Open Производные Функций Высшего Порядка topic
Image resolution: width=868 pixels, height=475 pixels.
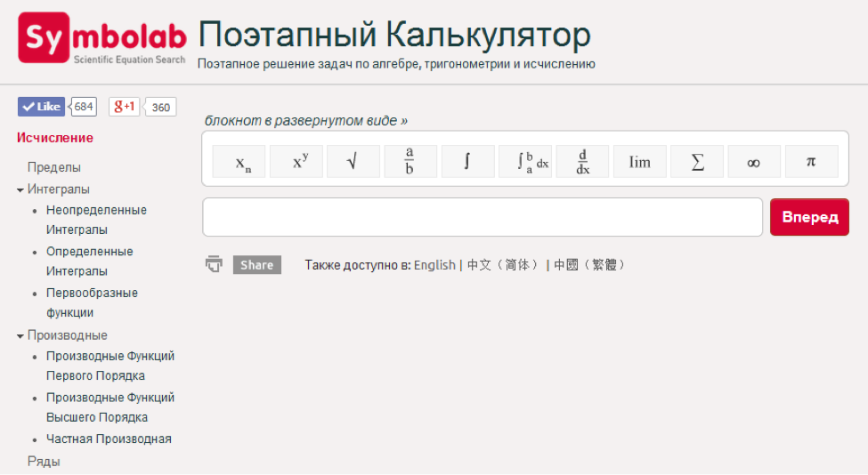tap(110, 407)
